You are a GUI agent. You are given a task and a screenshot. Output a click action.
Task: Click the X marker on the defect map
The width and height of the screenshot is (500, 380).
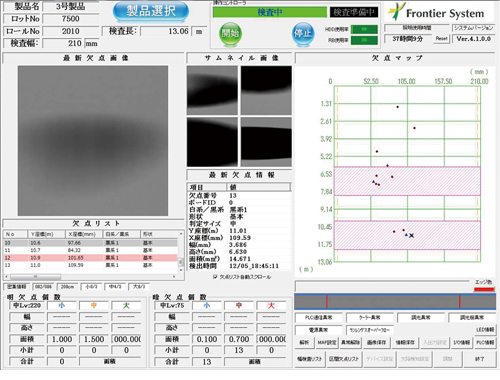(412, 236)
